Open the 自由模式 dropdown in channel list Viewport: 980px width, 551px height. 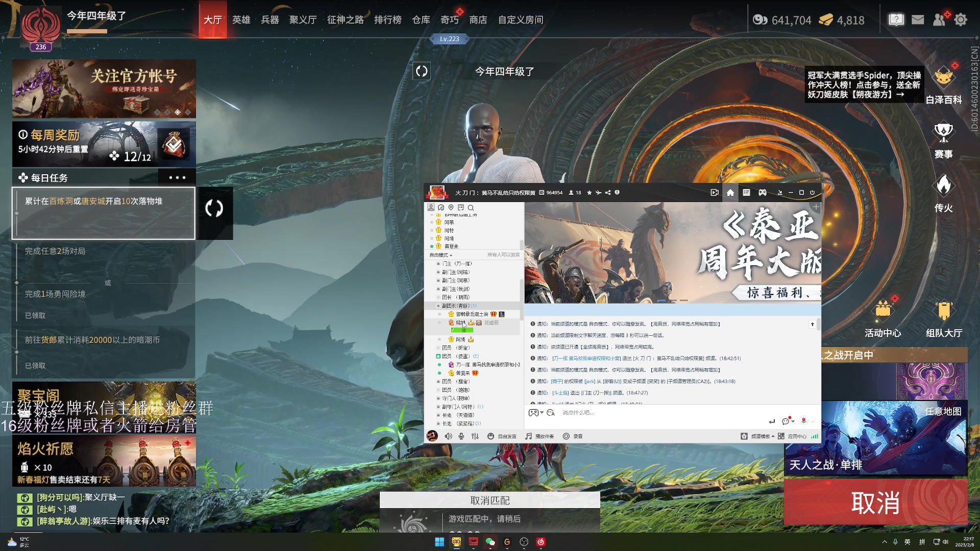click(x=441, y=255)
